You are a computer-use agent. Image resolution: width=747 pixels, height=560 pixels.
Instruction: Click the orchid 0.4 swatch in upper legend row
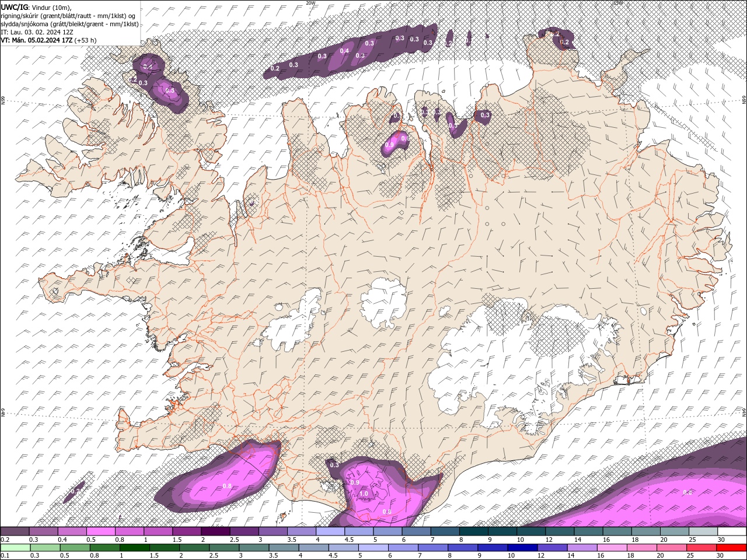click(72, 531)
